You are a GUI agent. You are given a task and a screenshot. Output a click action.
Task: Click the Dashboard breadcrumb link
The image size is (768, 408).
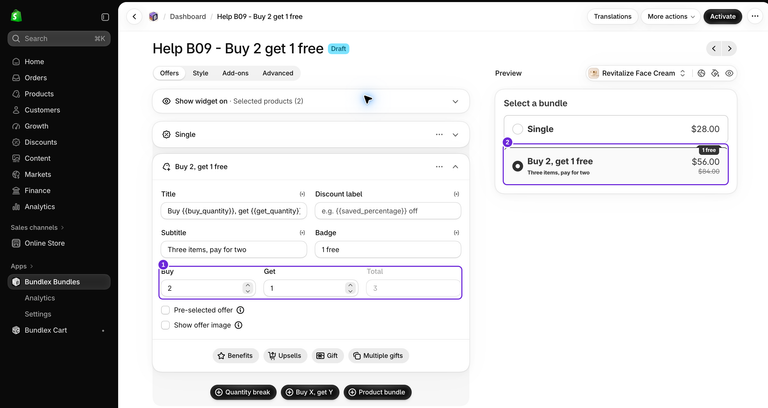(188, 17)
